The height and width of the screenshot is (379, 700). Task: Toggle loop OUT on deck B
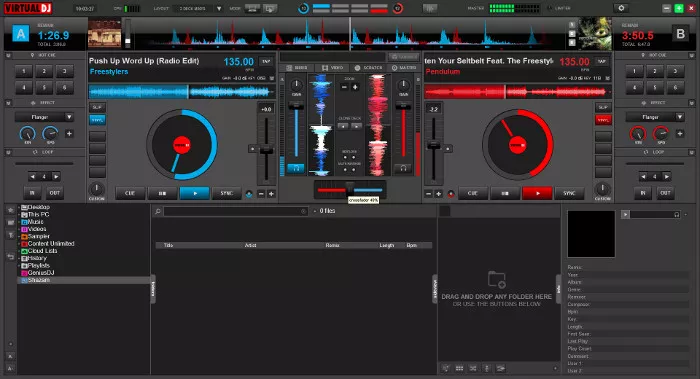point(665,193)
